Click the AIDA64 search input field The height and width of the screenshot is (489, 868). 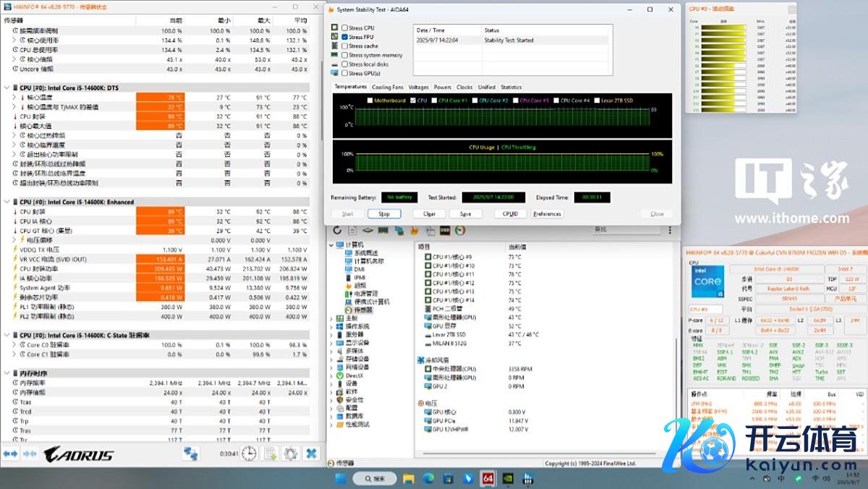click(x=626, y=230)
